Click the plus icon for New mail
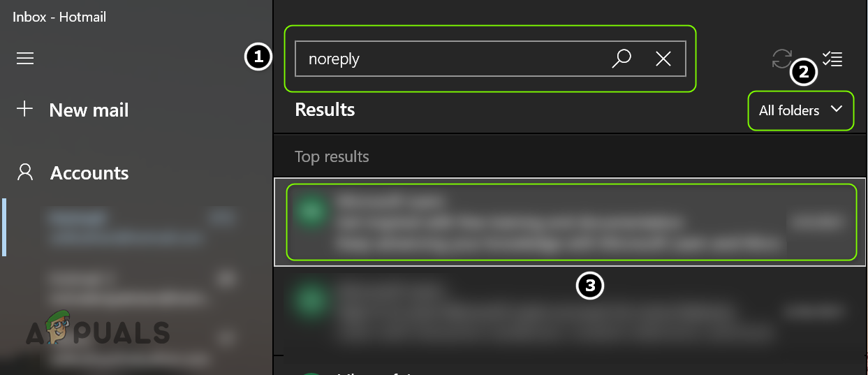The width and height of the screenshot is (868, 375). [x=25, y=109]
